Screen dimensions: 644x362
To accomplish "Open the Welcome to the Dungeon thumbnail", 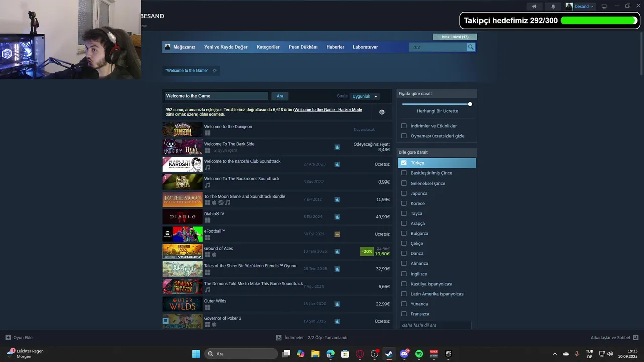I will pos(182,130).
